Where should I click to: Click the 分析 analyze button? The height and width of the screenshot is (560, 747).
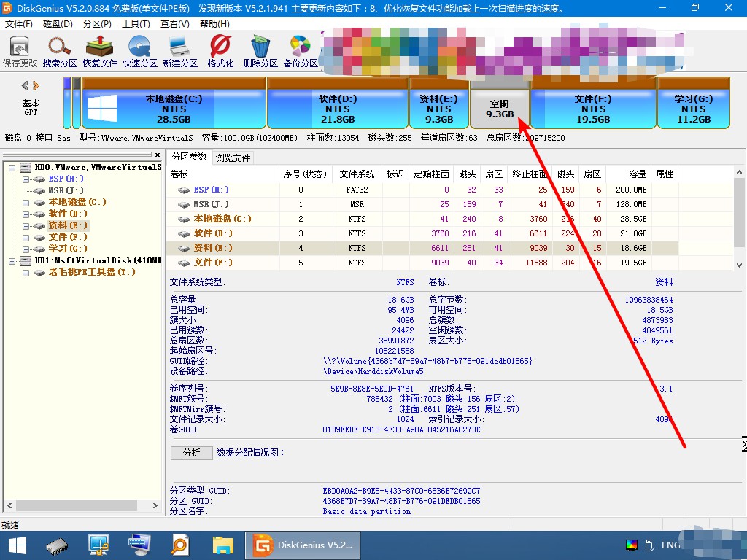pos(192,452)
